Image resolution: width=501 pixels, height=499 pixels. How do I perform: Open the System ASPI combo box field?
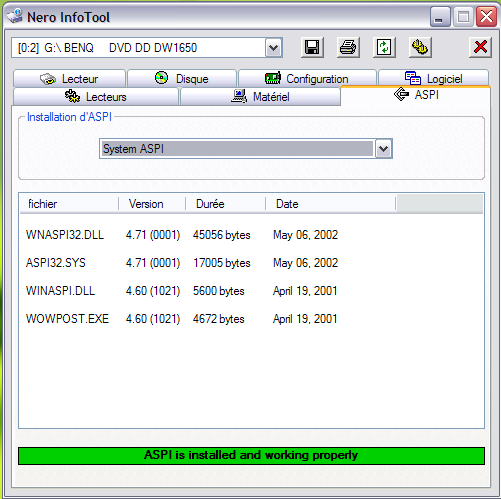point(246,149)
